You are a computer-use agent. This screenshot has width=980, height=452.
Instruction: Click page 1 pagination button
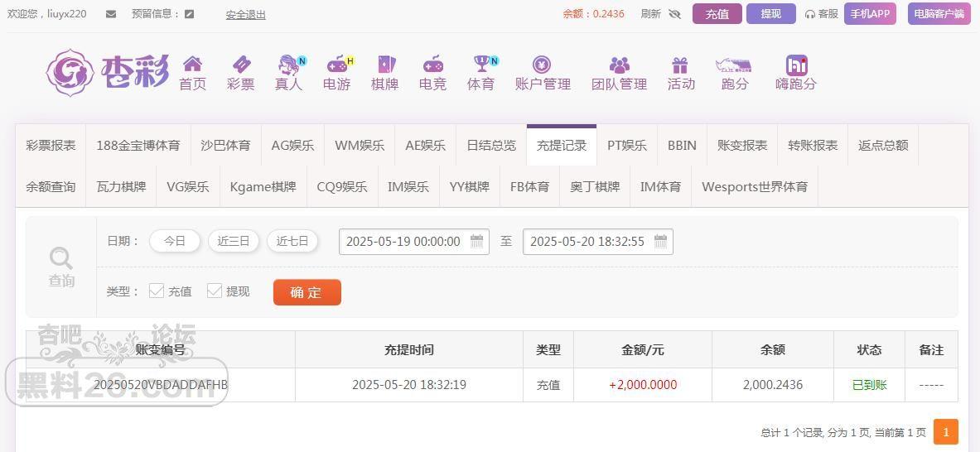946,432
